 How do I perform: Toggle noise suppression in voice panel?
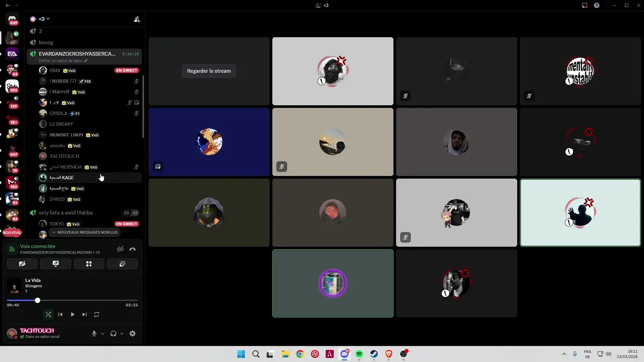pos(120,249)
